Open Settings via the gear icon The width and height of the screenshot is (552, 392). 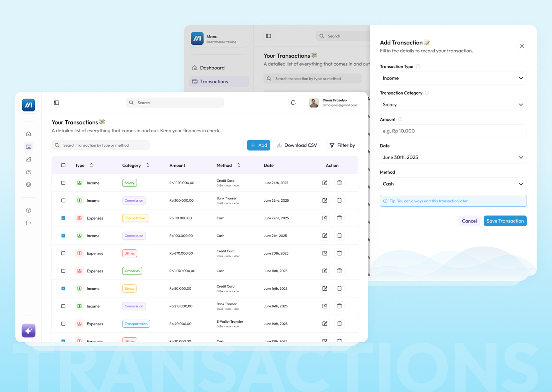pyautogui.click(x=29, y=185)
